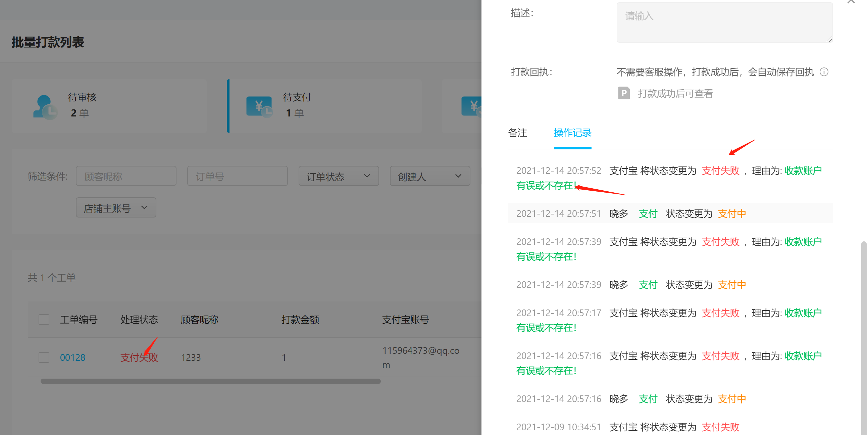Focus the 顾客昵称 filter input
The image size is (868, 435).
(x=126, y=176)
